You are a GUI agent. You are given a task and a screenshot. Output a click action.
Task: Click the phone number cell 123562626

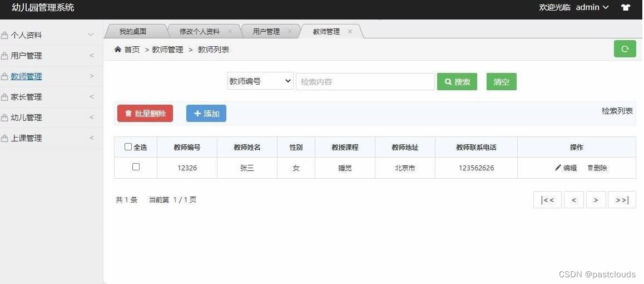477,168
